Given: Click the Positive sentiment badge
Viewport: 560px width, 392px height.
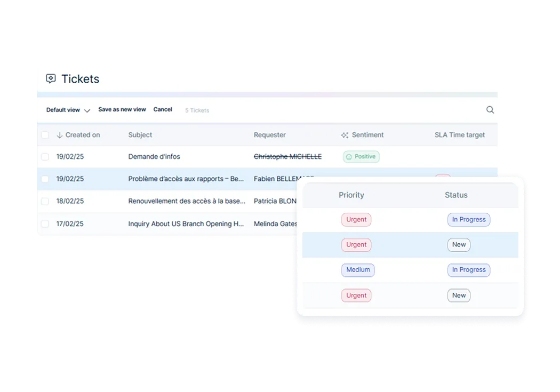Looking at the screenshot, I should pos(361,157).
